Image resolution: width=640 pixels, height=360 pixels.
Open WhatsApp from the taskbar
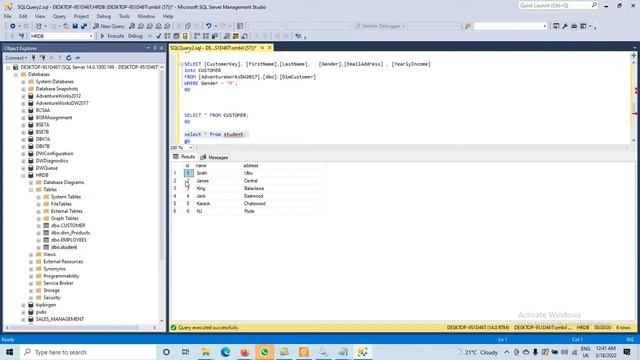[264, 352]
